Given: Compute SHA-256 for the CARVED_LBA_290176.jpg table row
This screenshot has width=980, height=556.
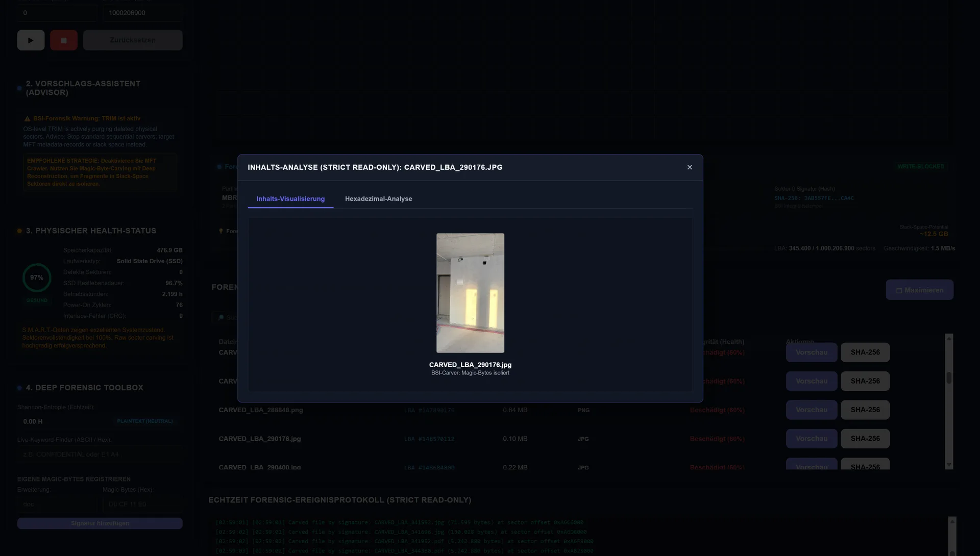Looking at the screenshot, I should (865, 439).
